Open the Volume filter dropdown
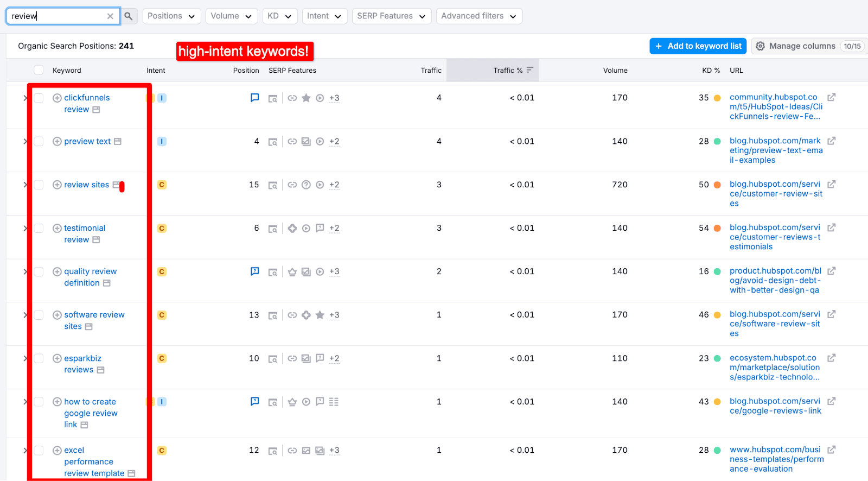Viewport: 868px width, 481px height. click(232, 16)
